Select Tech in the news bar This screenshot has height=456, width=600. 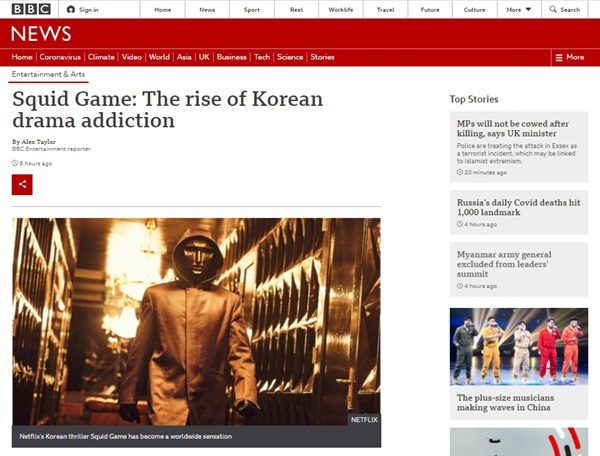point(262,57)
